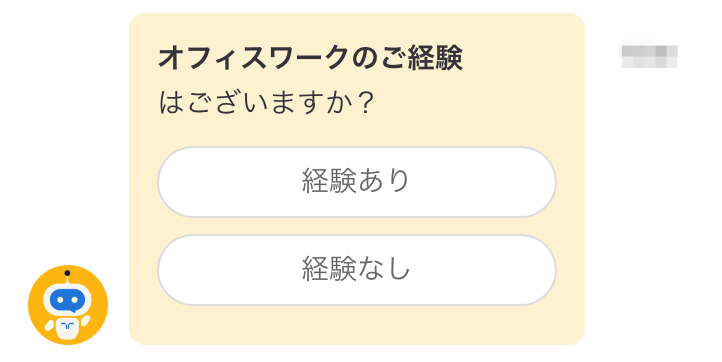The image size is (722, 362).
Task: Click the bold heading オフィスワークのご経験
Action: 310,58
